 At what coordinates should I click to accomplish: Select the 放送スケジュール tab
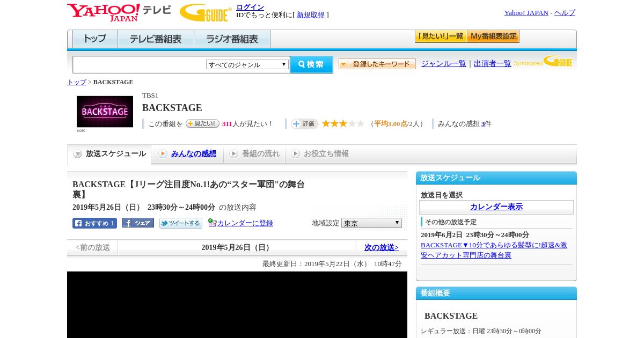pos(109,154)
